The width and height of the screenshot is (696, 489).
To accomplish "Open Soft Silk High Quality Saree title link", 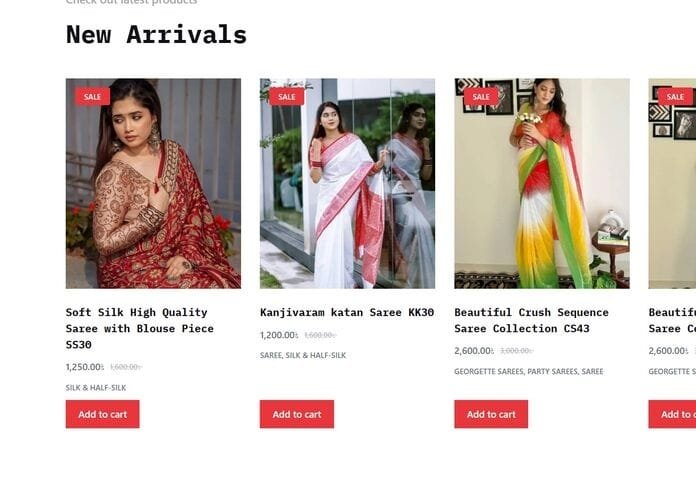I will (140, 328).
